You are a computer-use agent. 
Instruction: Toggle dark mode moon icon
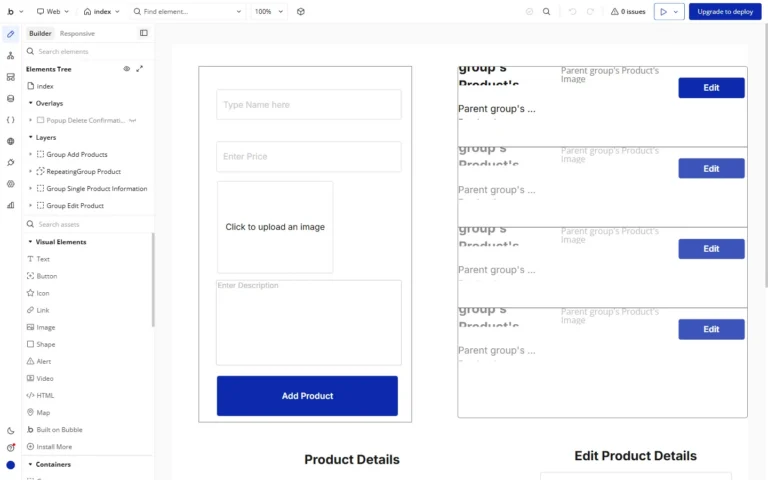point(10,431)
